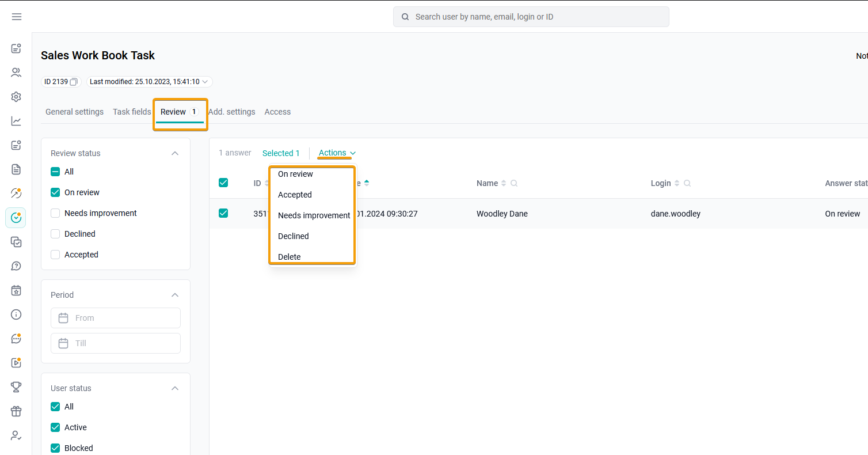Uncheck the On review filter checkbox
Viewport: 868px width, 455px height.
pos(55,192)
